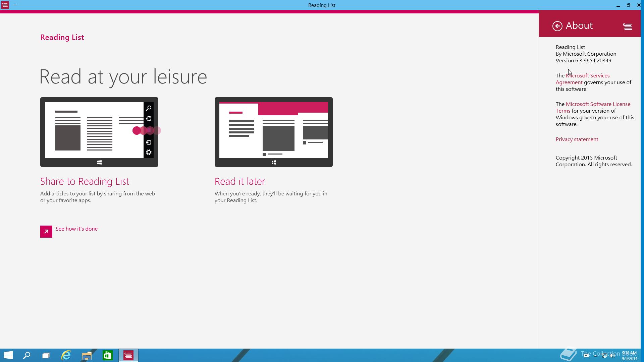
Task: Go back using the About panel arrow
Action: coord(557,26)
